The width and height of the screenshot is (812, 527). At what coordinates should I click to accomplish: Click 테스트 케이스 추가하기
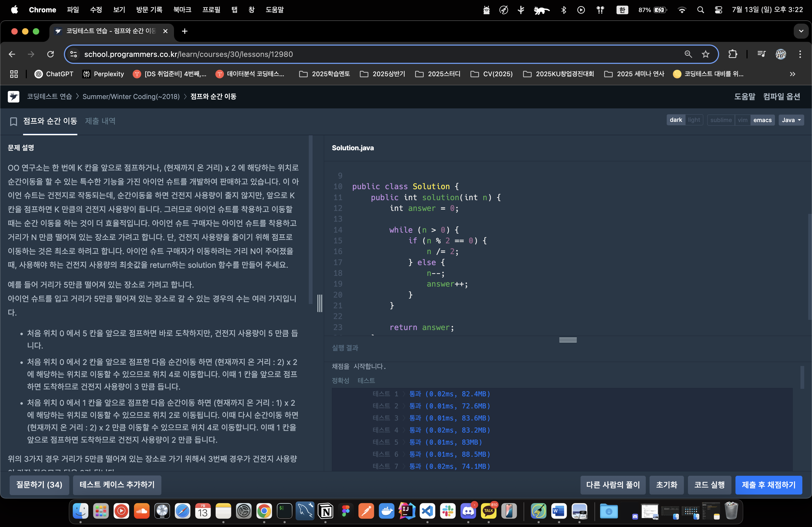coord(117,485)
